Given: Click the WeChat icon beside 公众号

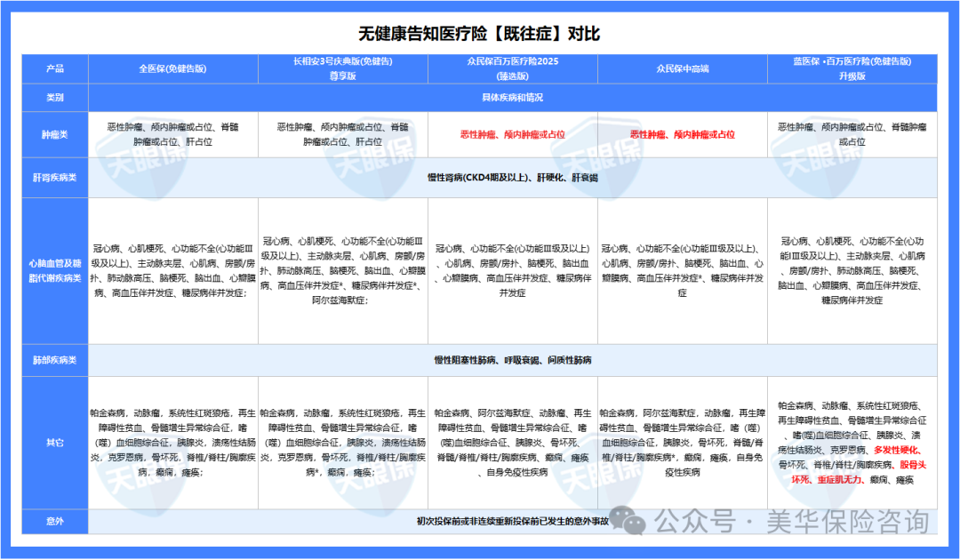Looking at the screenshot, I should pyautogui.click(x=631, y=518).
